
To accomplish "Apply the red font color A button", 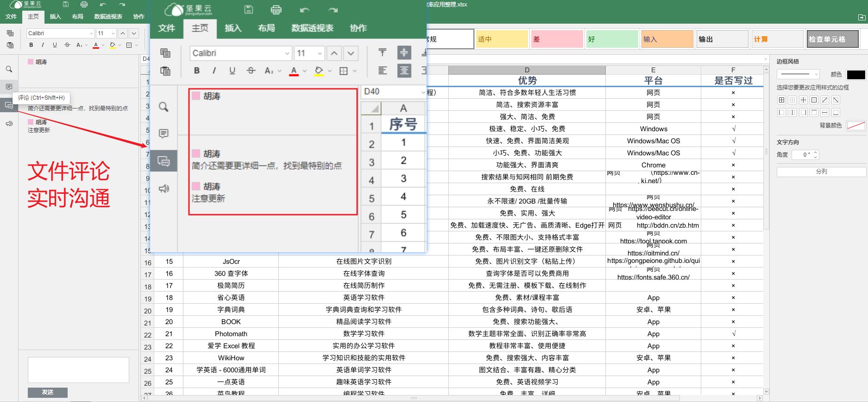I will pos(96,45).
